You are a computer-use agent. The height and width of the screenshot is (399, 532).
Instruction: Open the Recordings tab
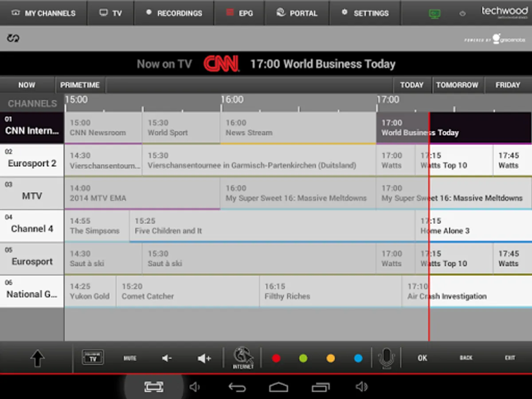pos(174,13)
